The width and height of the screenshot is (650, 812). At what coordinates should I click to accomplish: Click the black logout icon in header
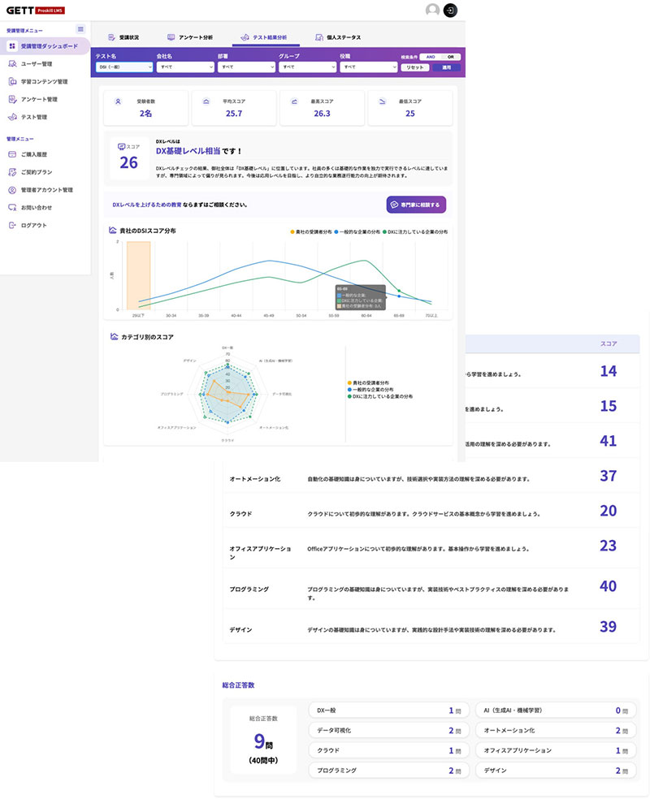coord(452,10)
